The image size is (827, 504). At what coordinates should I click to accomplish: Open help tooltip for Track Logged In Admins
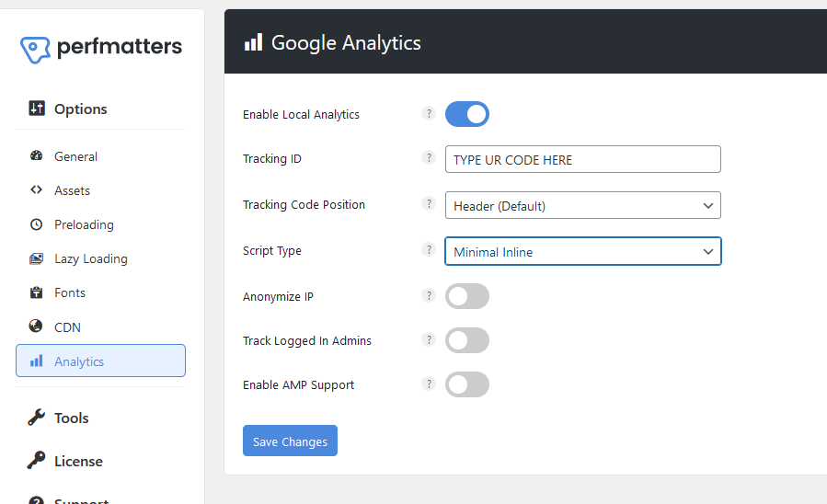(x=429, y=339)
